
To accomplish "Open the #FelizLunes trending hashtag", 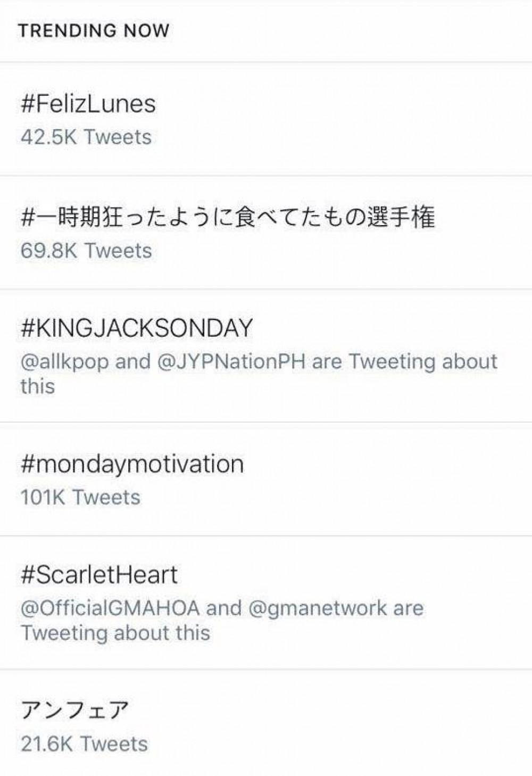I will [88, 104].
